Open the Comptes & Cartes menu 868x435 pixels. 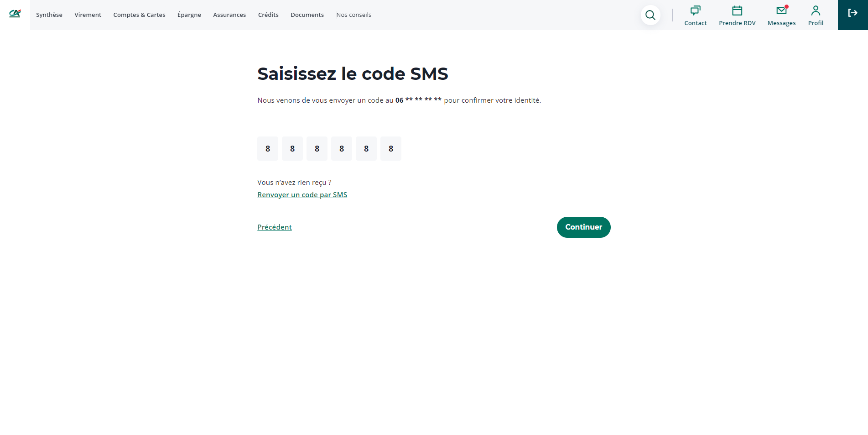[139, 15]
